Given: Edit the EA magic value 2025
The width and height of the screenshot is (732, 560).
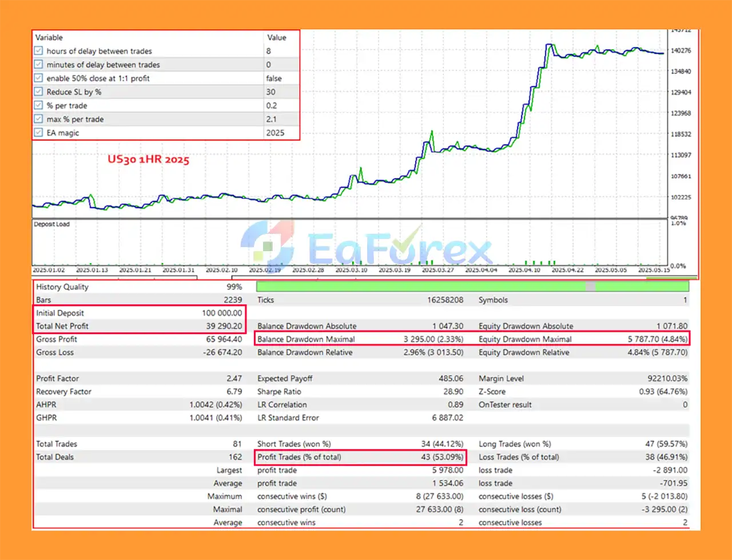Looking at the screenshot, I should point(275,133).
